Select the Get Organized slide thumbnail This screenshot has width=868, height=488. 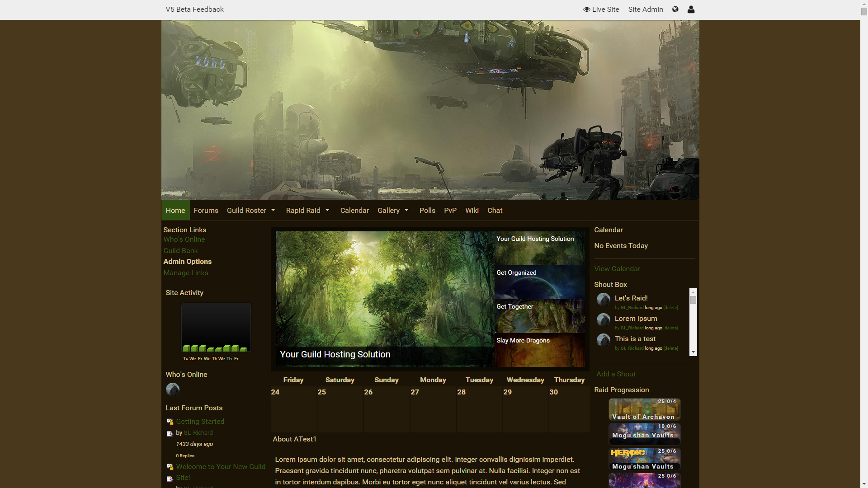pyautogui.click(x=539, y=282)
